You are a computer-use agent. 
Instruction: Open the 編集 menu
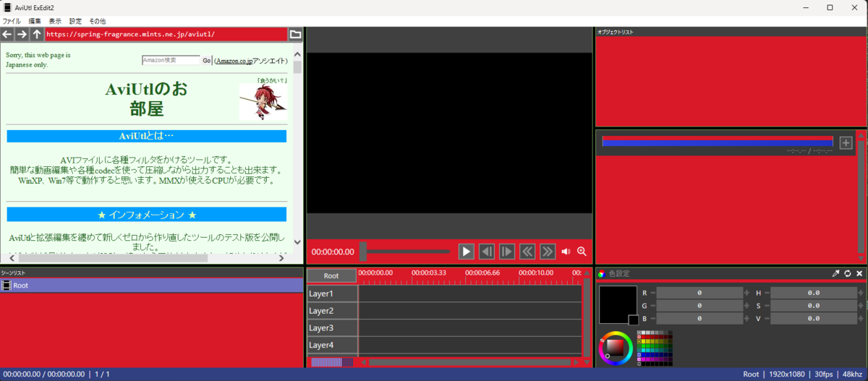pos(35,21)
